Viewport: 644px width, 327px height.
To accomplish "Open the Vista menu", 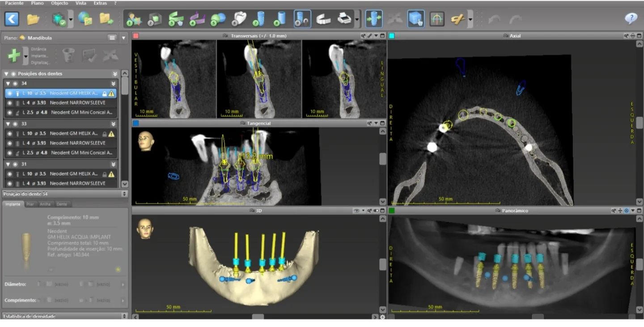I will (x=81, y=3).
